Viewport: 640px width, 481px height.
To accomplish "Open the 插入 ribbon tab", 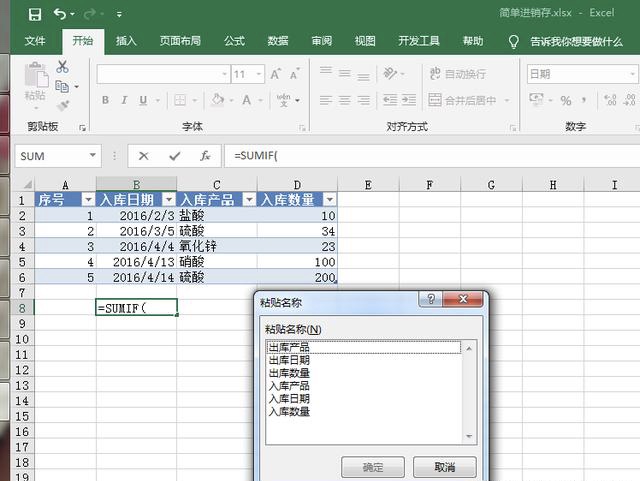I will 126,41.
